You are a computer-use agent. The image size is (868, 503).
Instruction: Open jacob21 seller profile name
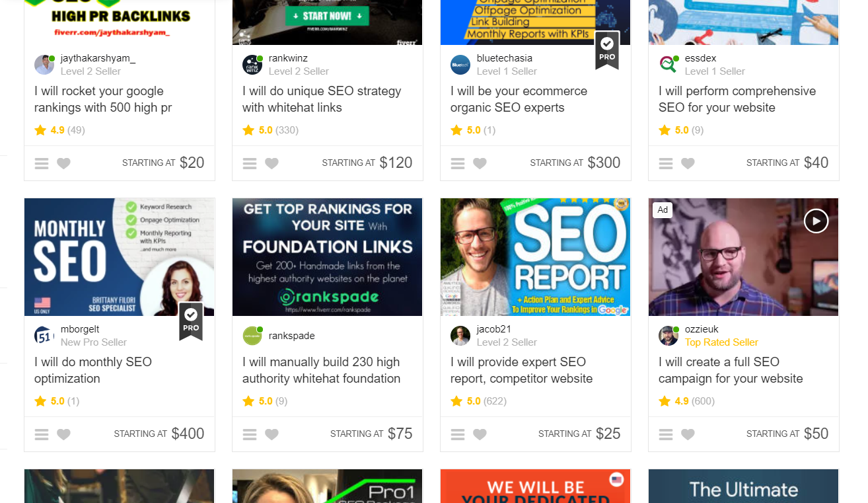click(494, 329)
